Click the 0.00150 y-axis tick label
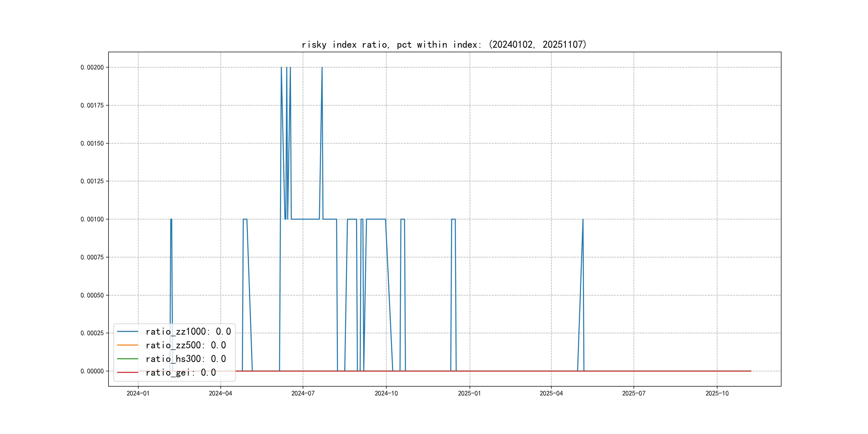Screen dimensions: 868x434 (92, 143)
